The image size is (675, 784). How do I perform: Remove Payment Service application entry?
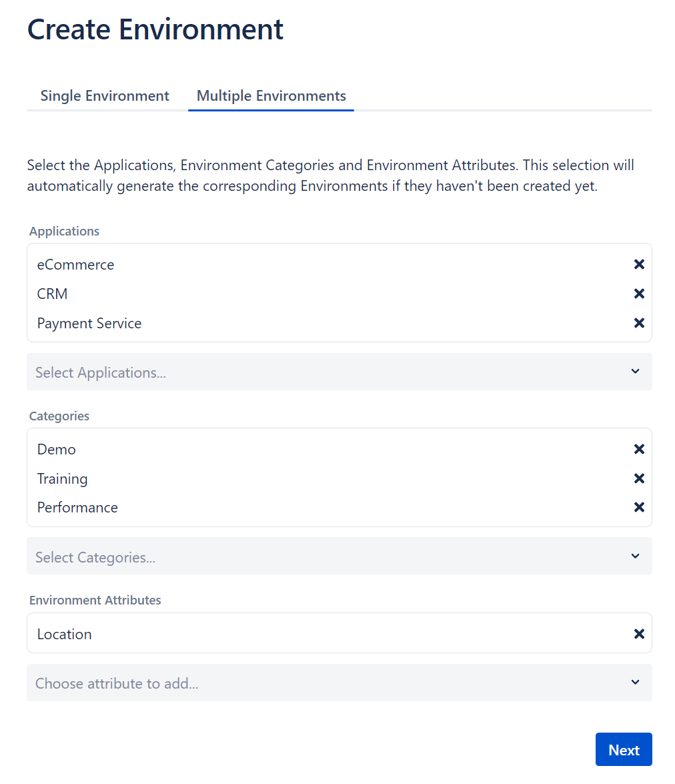[x=639, y=323]
